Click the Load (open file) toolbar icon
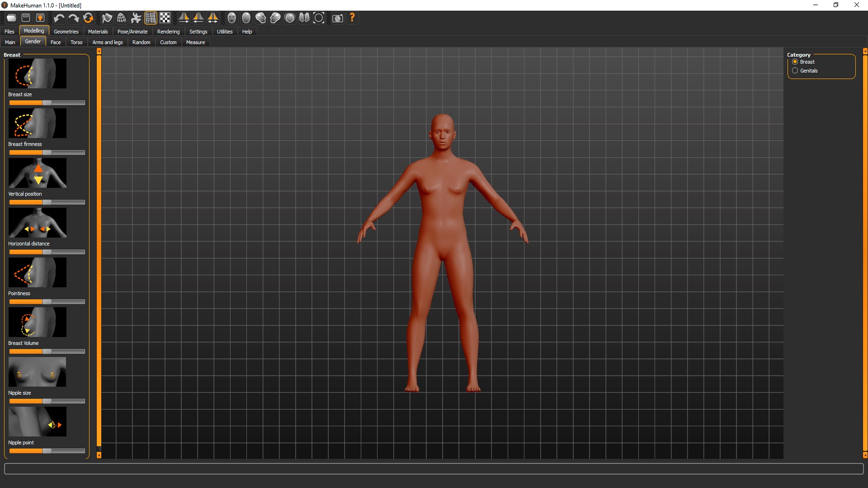This screenshot has width=868, height=488. tap(11, 18)
